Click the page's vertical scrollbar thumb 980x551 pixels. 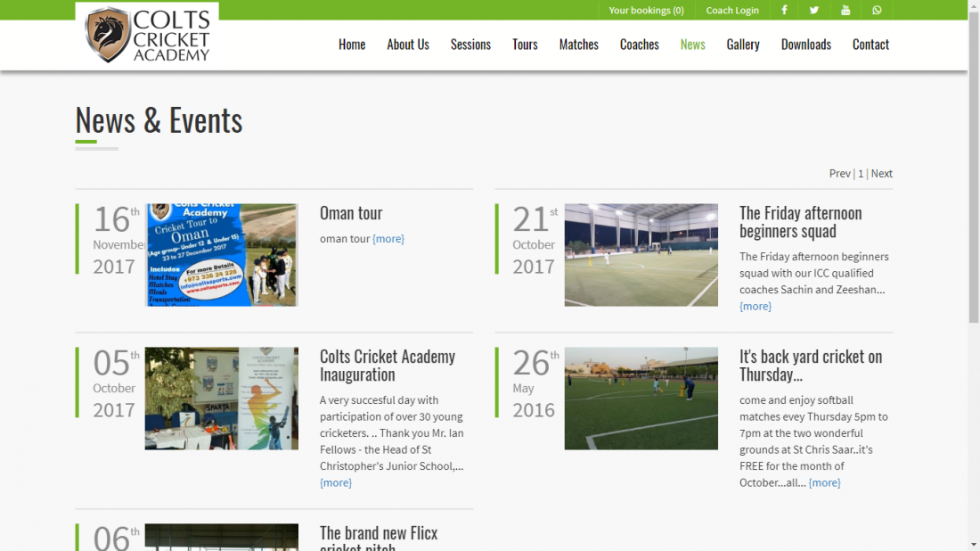(x=974, y=169)
